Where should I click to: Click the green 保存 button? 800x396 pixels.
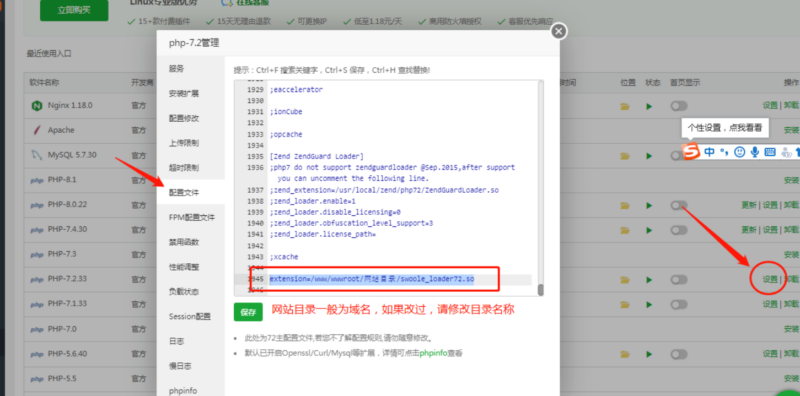[x=248, y=312]
